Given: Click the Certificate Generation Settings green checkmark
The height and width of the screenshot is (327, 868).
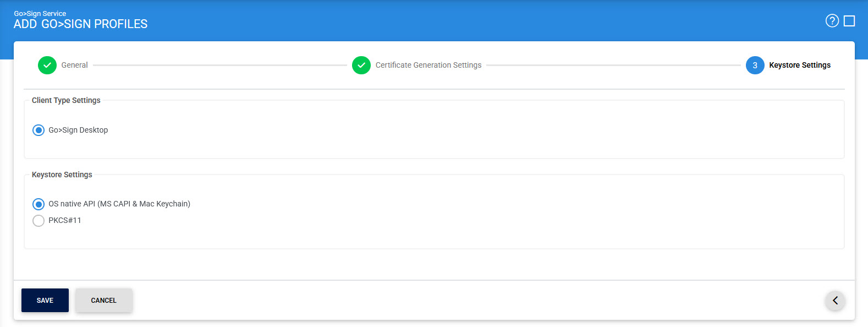Looking at the screenshot, I should (x=361, y=65).
